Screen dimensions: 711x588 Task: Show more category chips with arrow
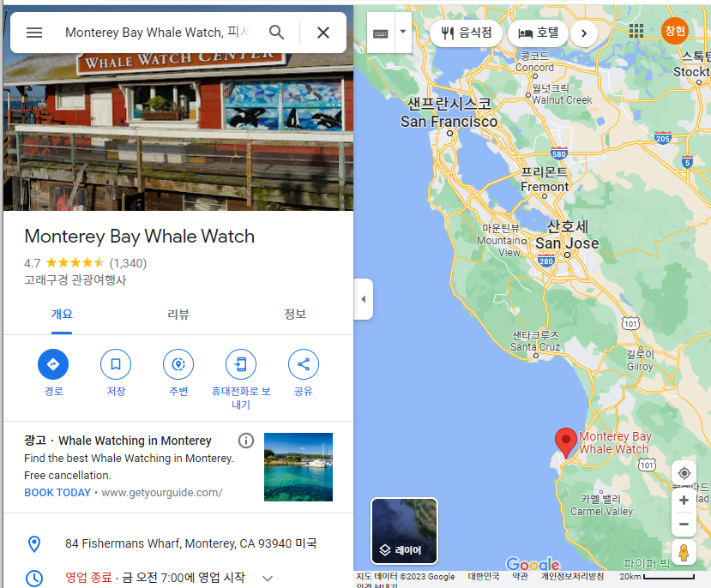(x=584, y=33)
